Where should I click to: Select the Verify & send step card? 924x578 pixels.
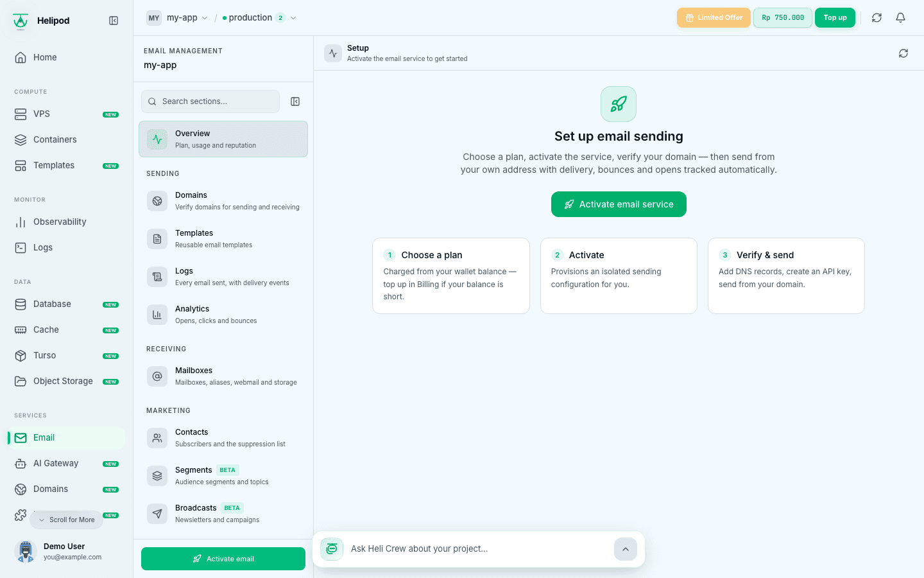coord(786,276)
